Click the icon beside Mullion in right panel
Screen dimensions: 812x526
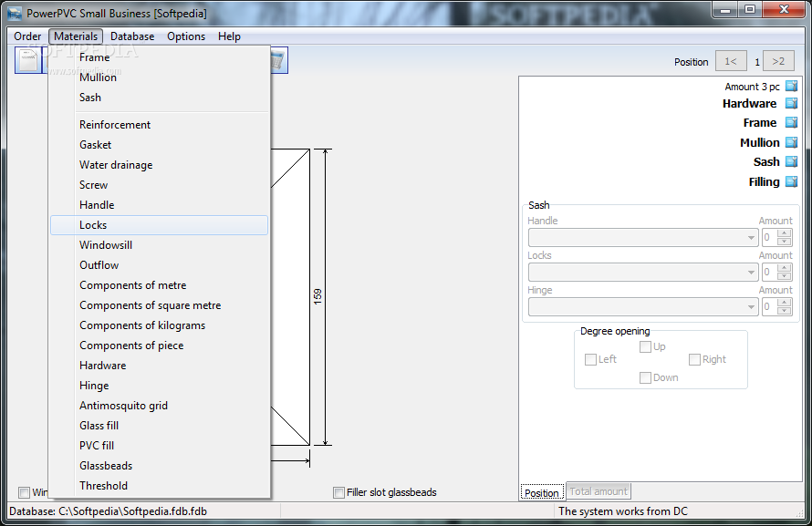coord(791,142)
